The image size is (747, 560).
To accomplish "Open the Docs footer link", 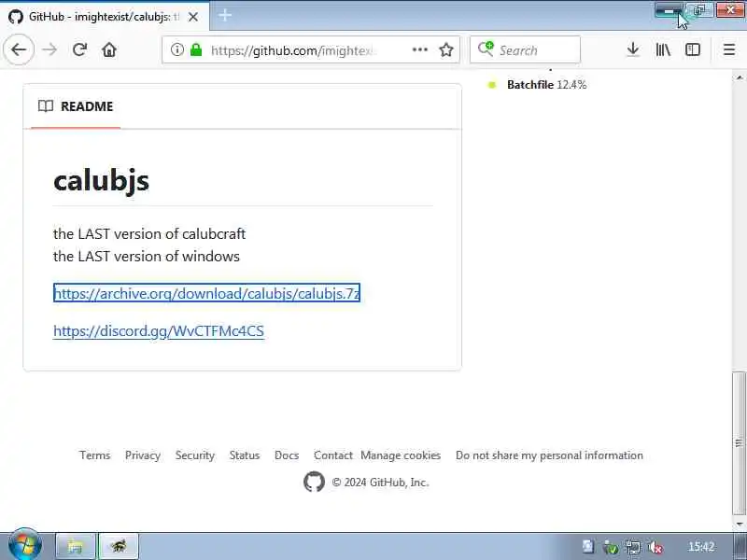I will click(287, 455).
